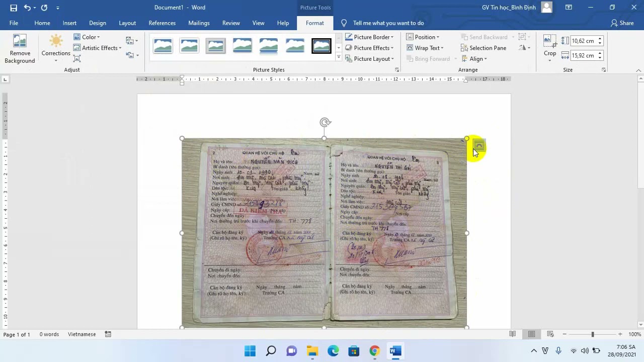Click the Layout Options icon beside the picture

[x=478, y=146]
